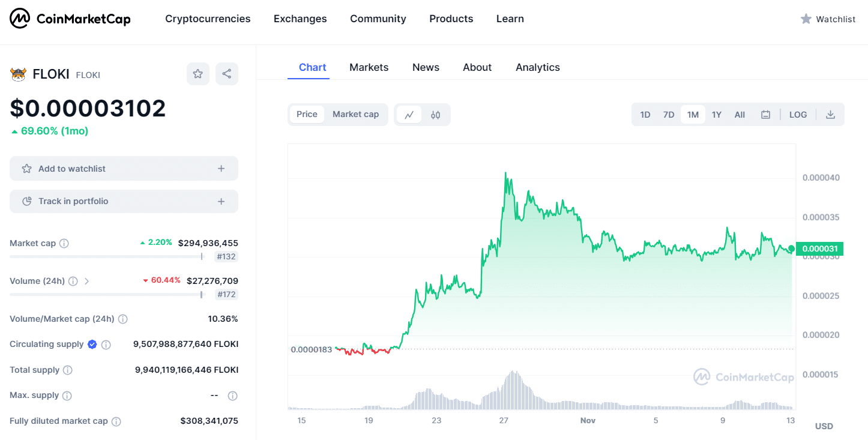The width and height of the screenshot is (868, 440).
Task: Click the FLOKI coin logo
Action: coord(18,74)
